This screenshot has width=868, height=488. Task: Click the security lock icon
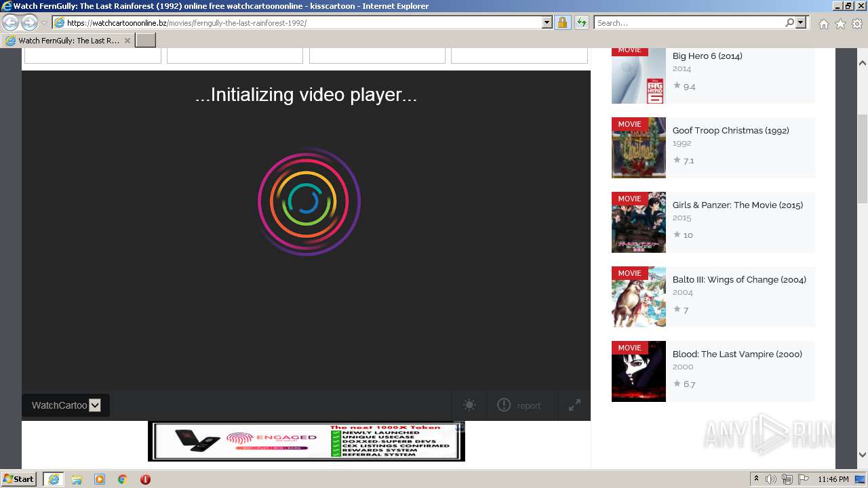(562, 23)
